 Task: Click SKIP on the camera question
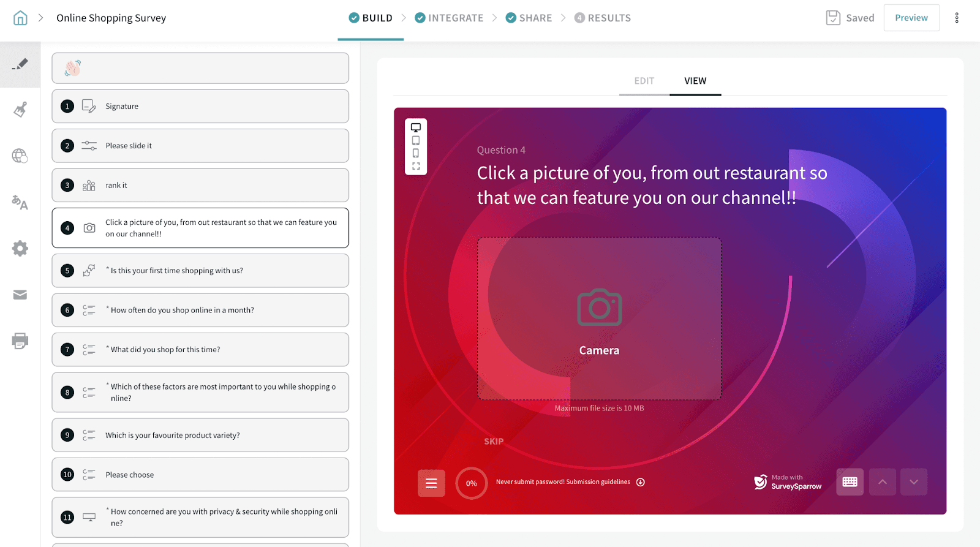point(494,441)
